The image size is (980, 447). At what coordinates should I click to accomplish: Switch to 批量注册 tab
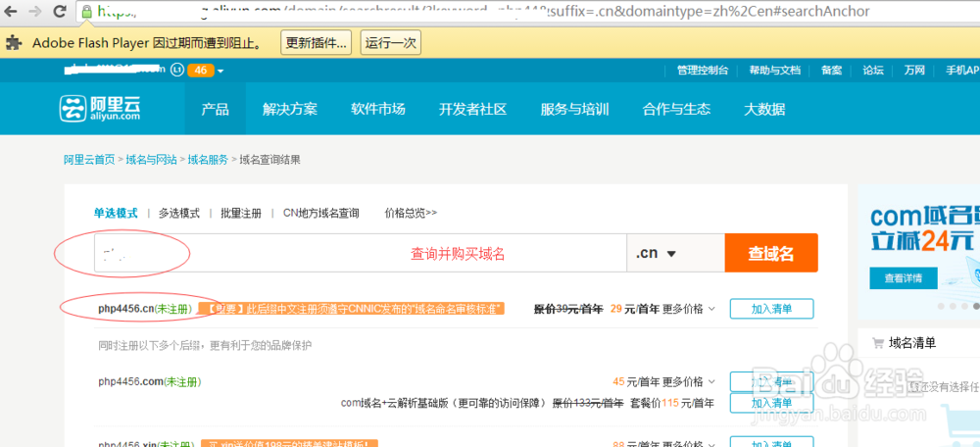(x=241, y=213)
